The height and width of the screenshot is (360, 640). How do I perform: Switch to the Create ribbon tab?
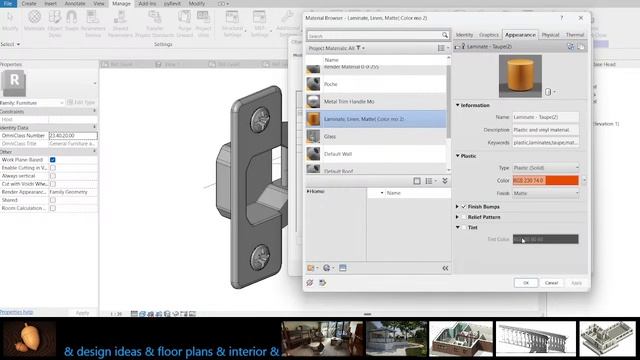coord(29,3)
